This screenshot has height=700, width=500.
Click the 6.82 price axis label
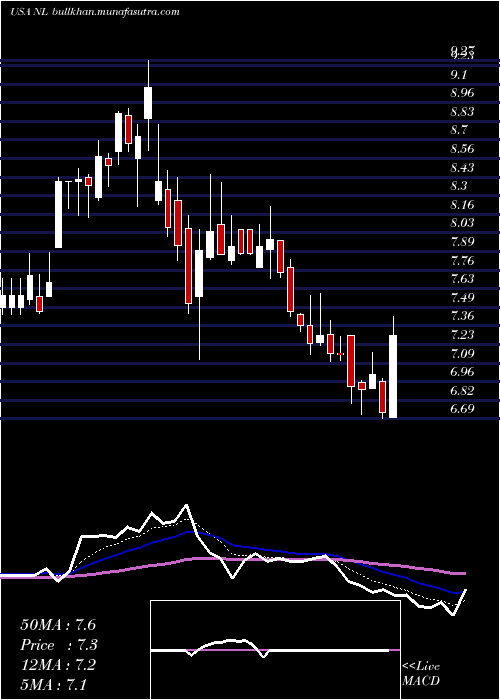(x=462, y=390)
